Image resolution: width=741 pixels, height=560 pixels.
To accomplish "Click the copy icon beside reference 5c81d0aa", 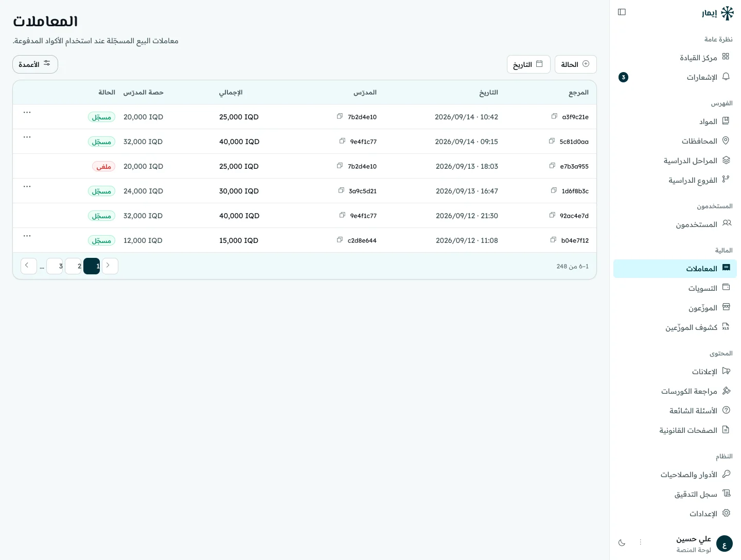I will point(552,141).
